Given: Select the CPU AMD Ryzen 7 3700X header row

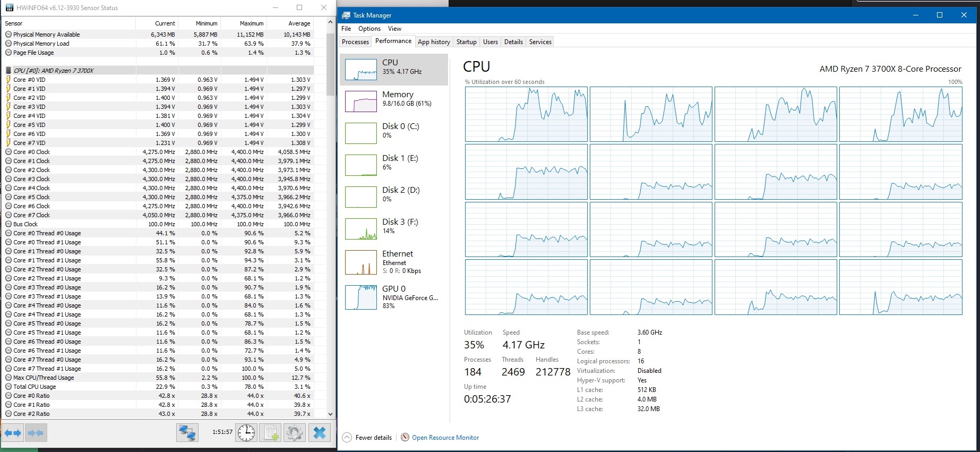Looking at the screenshot, I should pyautogui.click(x=53, y=70).
